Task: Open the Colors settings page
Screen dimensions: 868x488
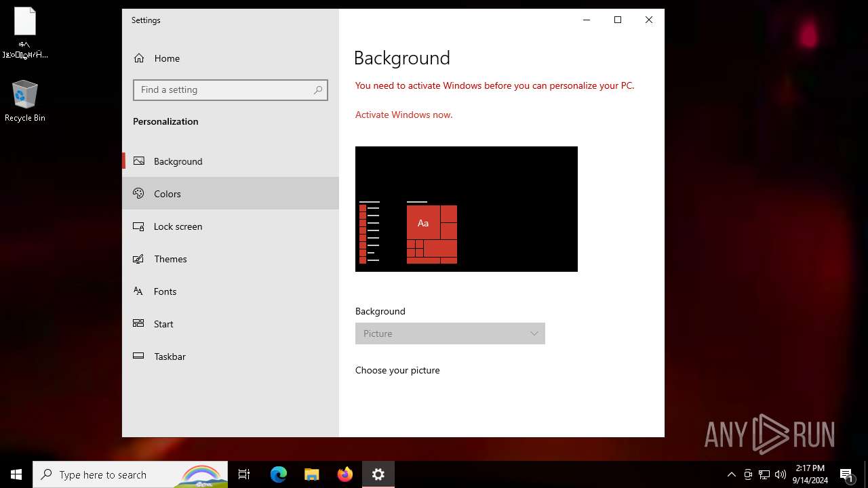Action: tap(231, 194)
